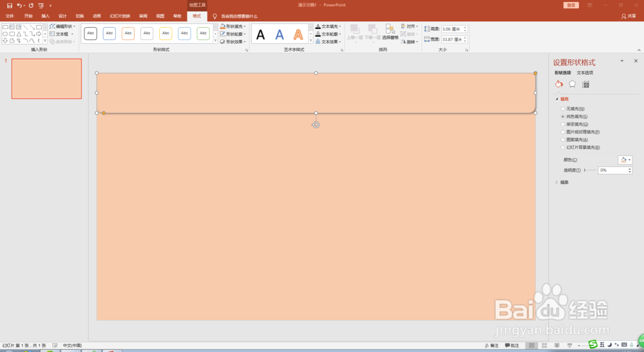
Task: Open the 选择窗格 selection pane
Action: (390, 32)
